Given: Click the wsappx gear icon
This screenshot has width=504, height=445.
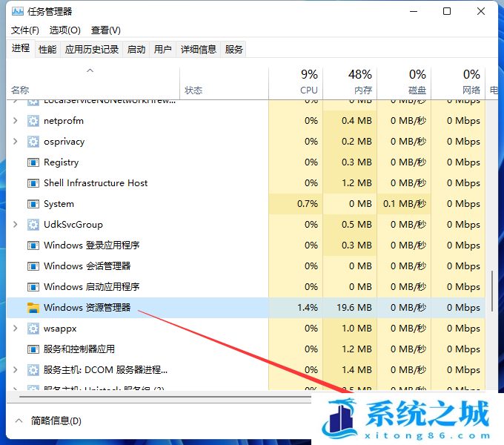Looking at the screenshot, I should point(33,329).
